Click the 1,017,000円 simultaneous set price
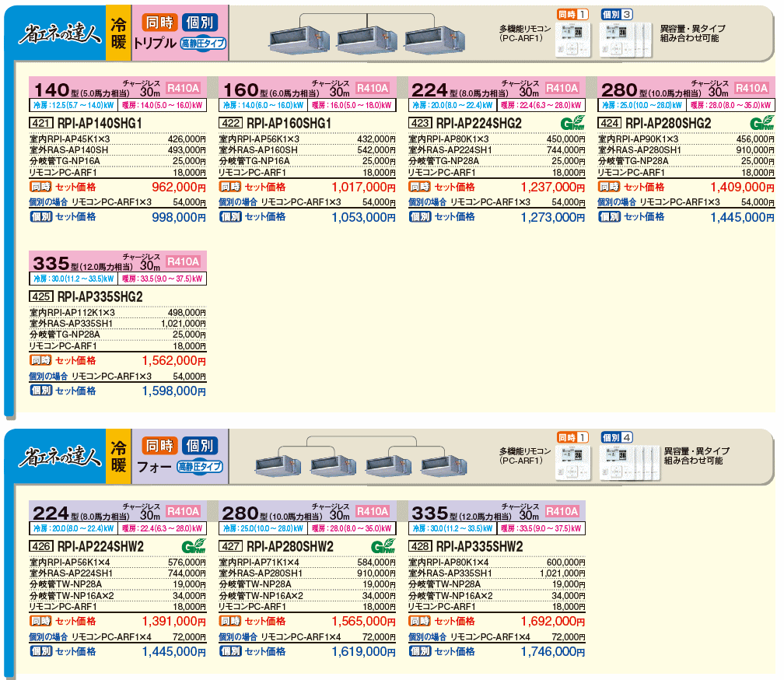784x680 pixels. point(363,187)
